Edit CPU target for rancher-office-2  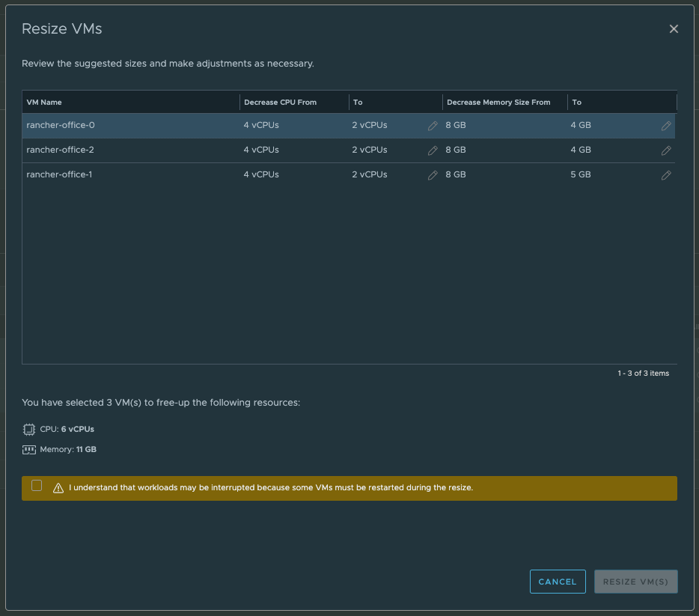[432, 150]
